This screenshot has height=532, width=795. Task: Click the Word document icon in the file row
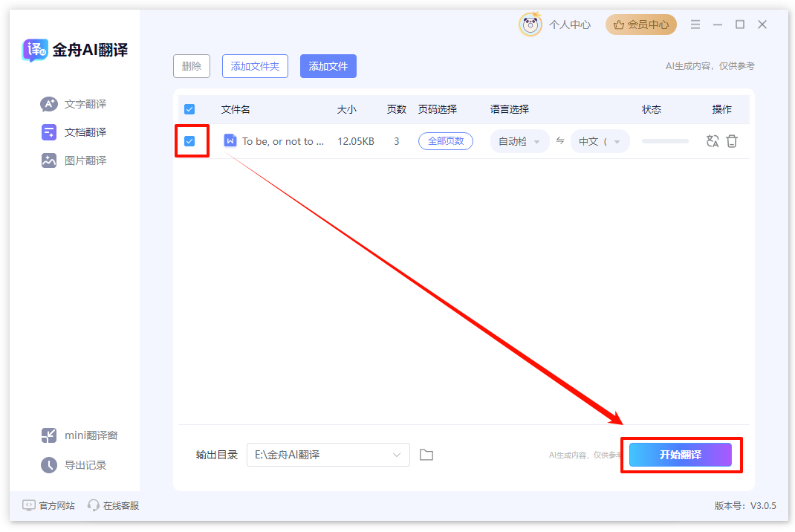pyautogui.click(x=230, y=140)
